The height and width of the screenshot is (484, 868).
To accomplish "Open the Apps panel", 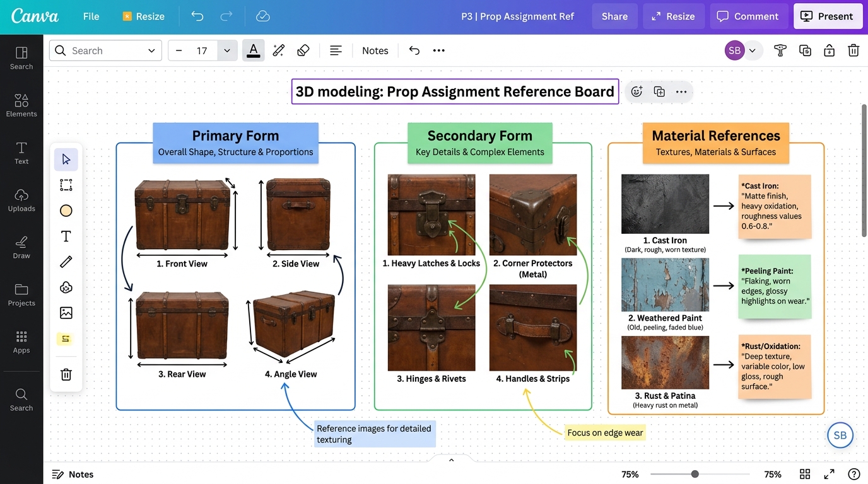I will pos(21,342).
